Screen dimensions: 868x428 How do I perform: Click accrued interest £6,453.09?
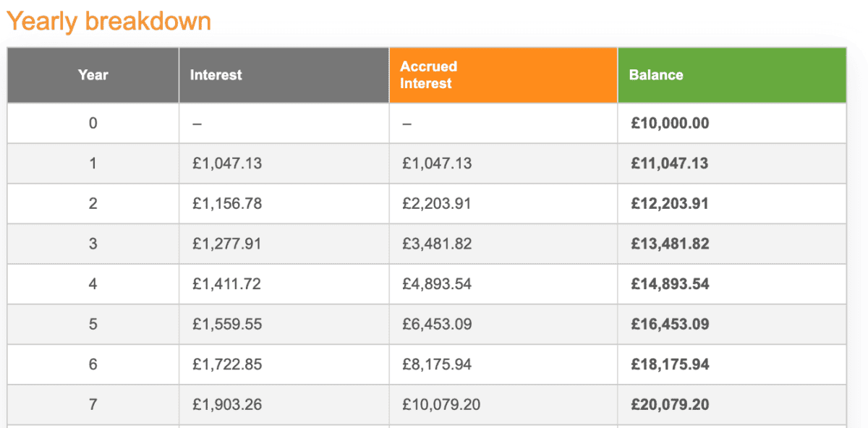tap(437, 324)
